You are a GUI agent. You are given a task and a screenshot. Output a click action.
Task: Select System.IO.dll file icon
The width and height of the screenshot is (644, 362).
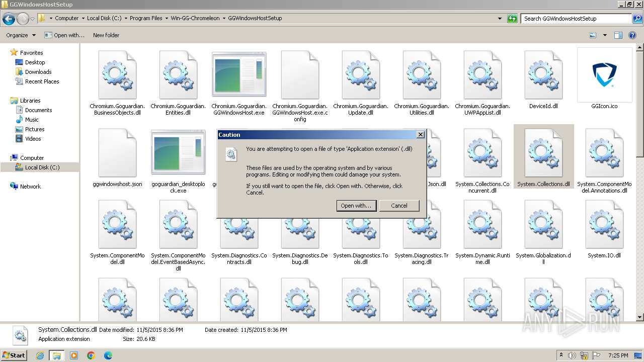[x=604, y=224]
